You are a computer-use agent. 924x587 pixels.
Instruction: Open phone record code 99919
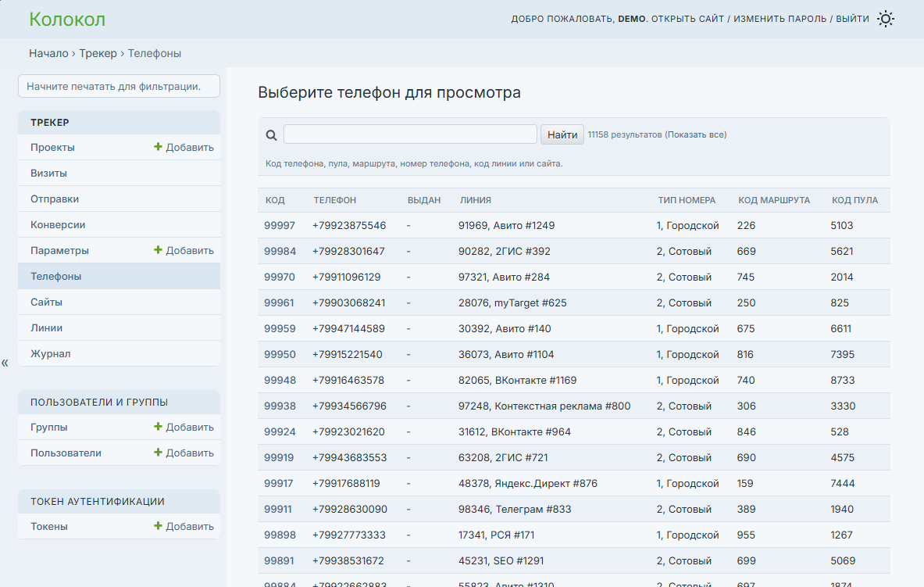pyautogui.click(x=279, y=458)
